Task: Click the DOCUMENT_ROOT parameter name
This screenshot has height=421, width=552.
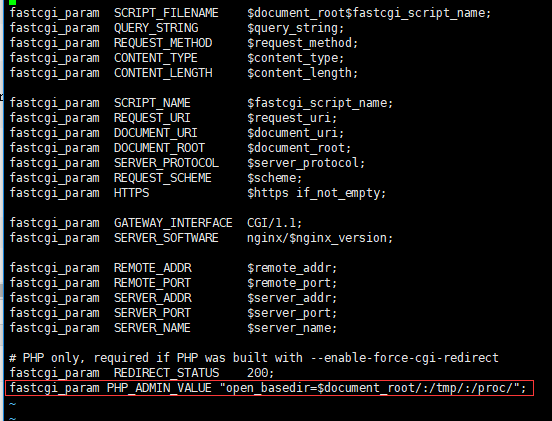Action: click(159, 148)
